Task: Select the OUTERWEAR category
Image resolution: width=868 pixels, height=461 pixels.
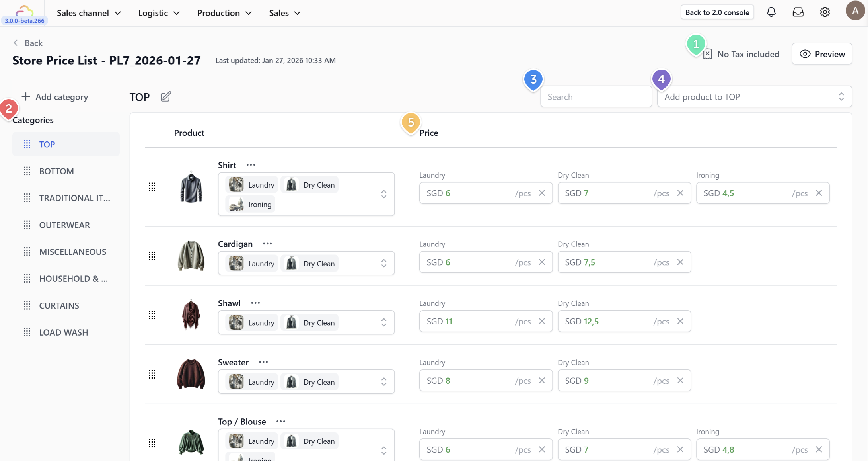Action: point(64,225)
